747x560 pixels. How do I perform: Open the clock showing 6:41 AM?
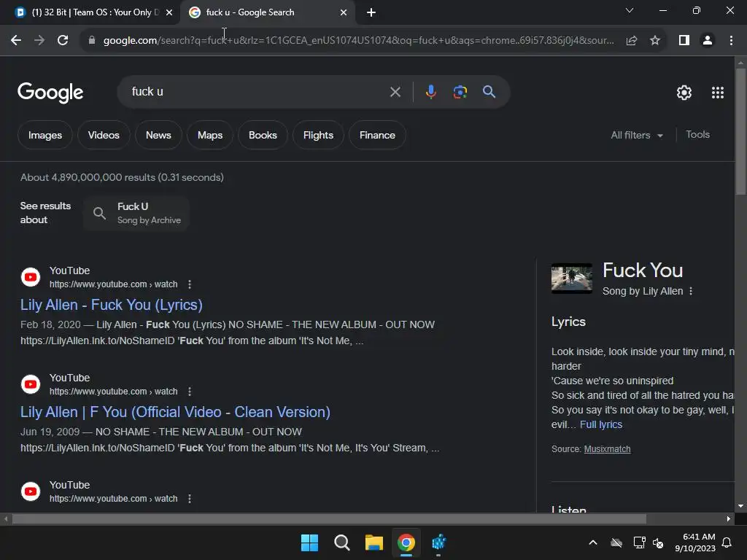click(x=695, y=542)
